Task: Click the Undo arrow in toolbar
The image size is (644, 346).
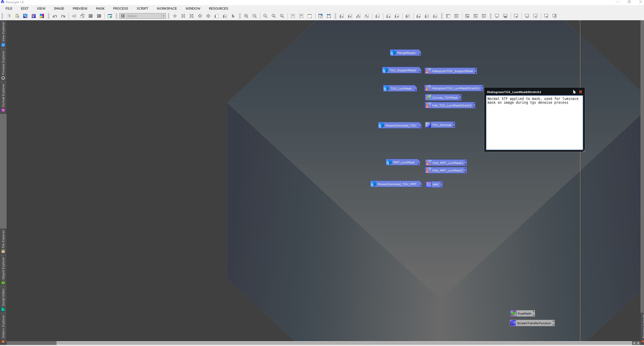Action: click(x=55, y=16)
